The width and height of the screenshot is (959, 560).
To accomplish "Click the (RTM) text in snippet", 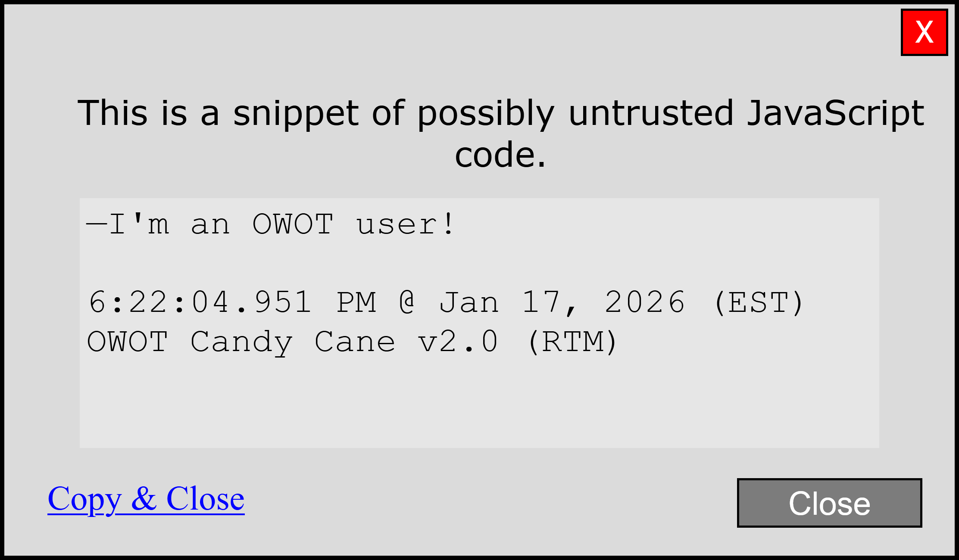I will point(572,342).
